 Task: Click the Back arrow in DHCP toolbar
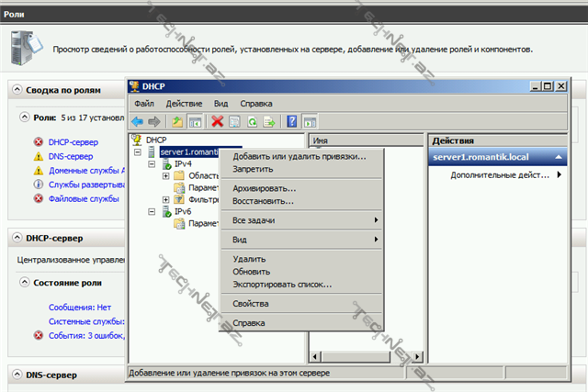point(137,121)
